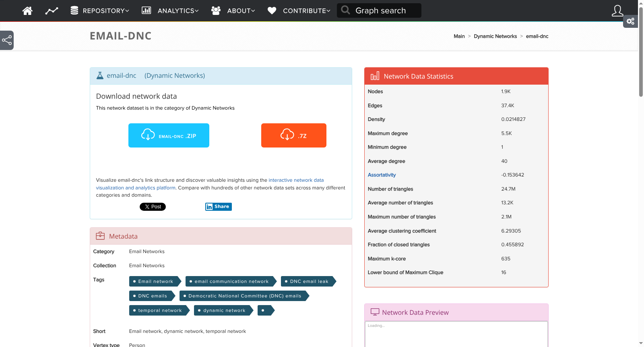Click the flask icon beside email-dnc
This screenshot has width=644, height=347.
point(100,75)
